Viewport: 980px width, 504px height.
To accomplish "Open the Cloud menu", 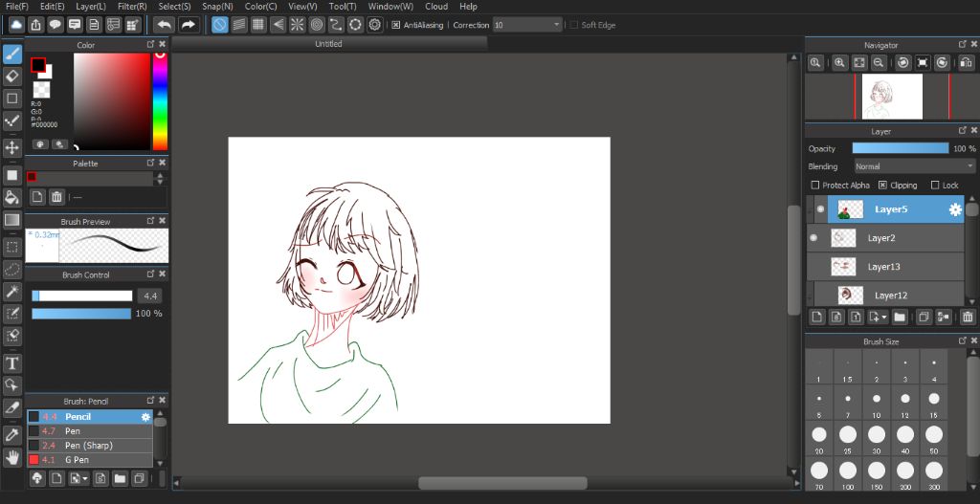I will [x=436, y=7].
